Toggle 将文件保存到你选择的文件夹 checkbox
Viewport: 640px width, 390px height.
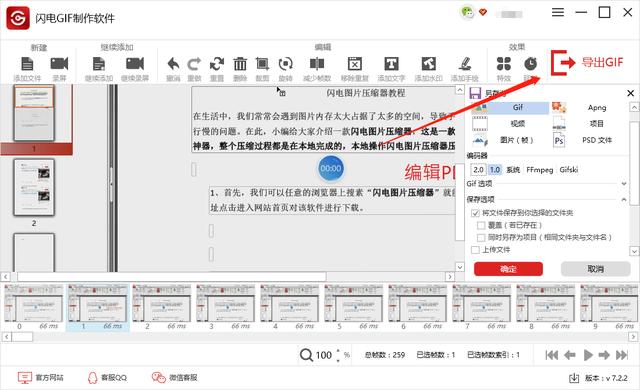[475, 213]
